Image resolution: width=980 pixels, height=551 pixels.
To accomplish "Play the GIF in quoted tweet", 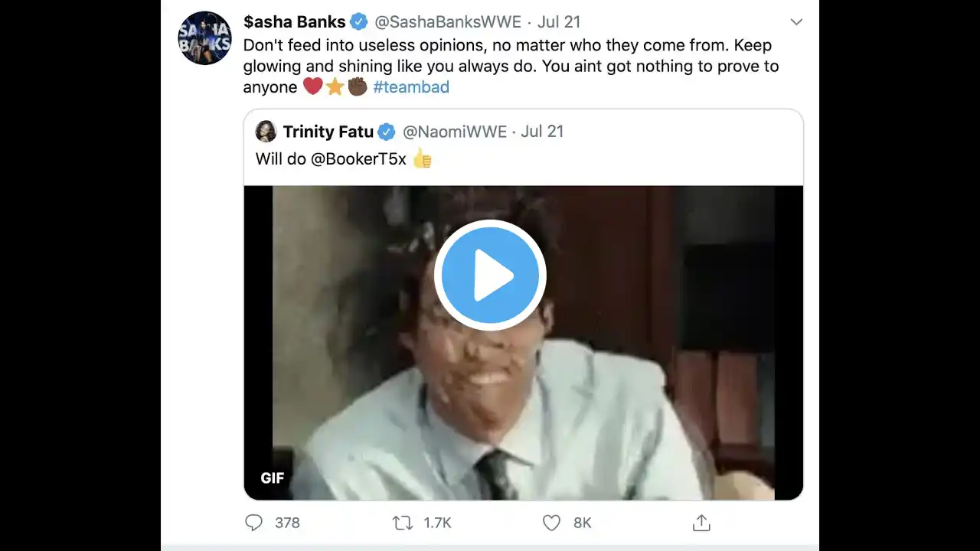I will click(490, 275).
